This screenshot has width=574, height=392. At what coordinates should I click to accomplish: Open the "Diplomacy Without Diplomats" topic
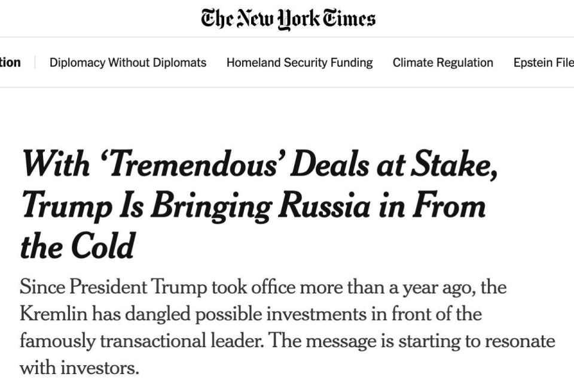(129, 62)
